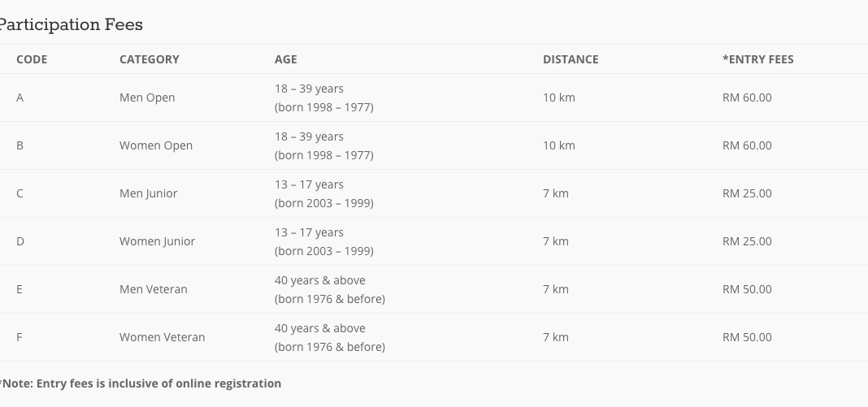Click 10 km distance for Women Open
Image resolution: width=868 pixels, height=407 pixels.
[559, 145]
